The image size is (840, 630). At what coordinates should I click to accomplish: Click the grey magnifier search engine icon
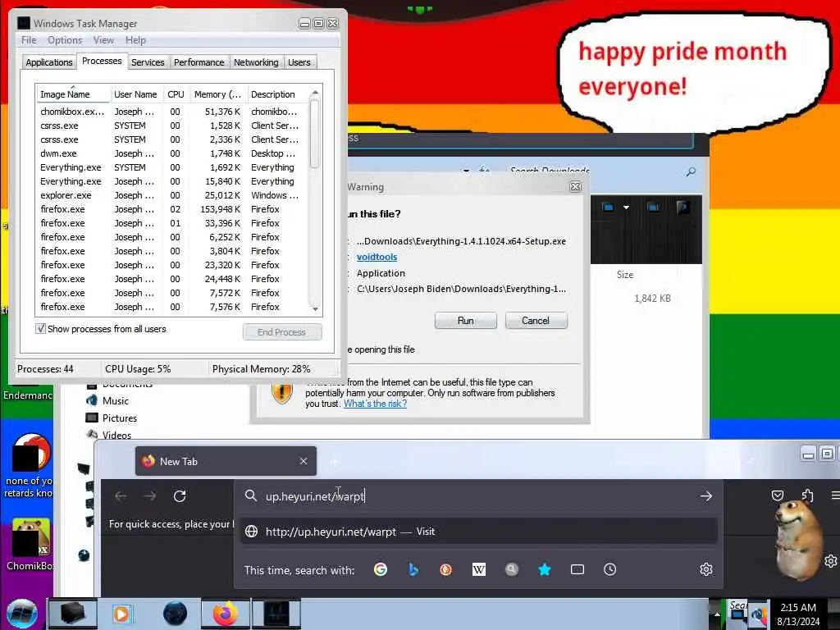pos(512,569)
